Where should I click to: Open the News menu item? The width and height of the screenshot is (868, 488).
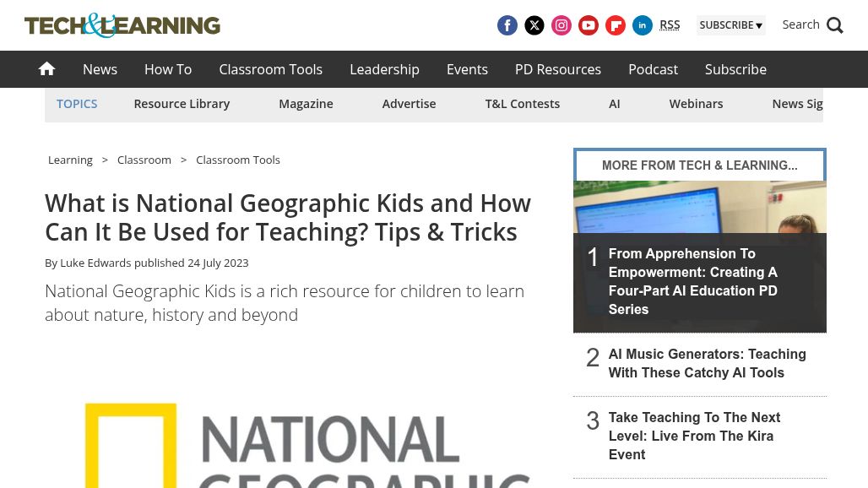coord(100,69)
